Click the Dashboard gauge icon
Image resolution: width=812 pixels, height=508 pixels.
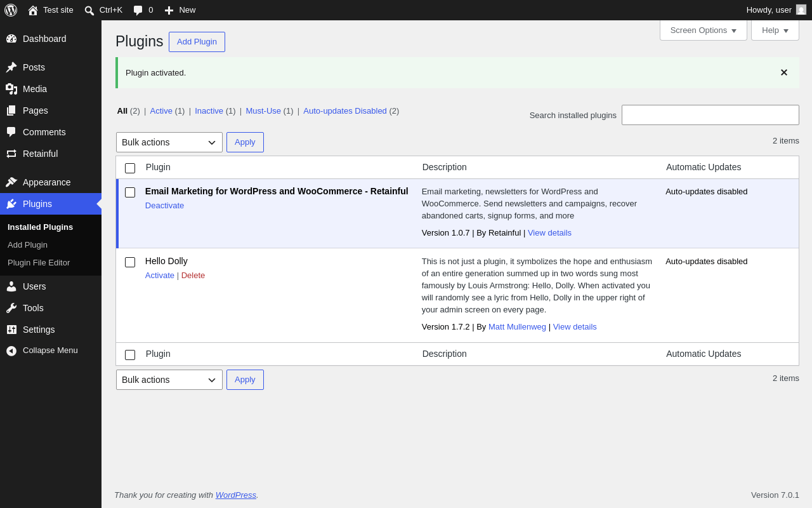[x=11, y=39]
